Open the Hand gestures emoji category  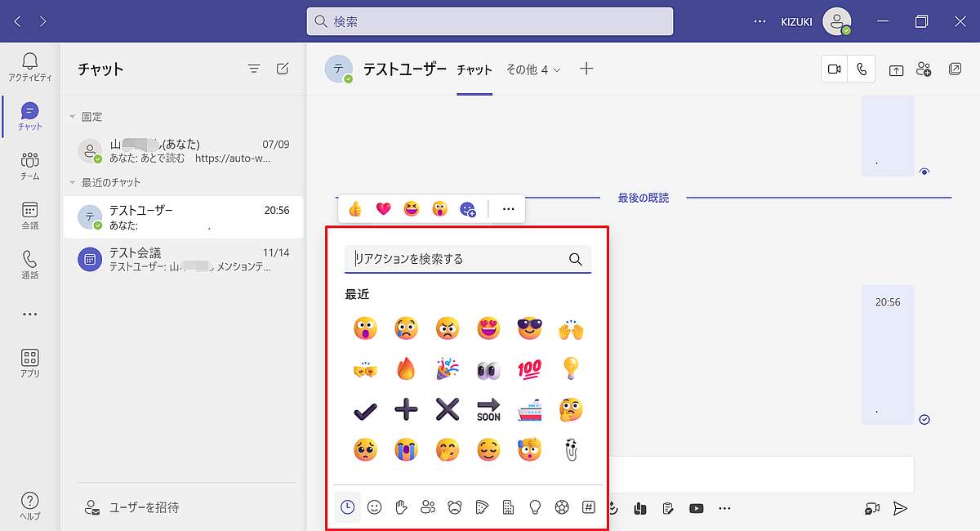400,506
